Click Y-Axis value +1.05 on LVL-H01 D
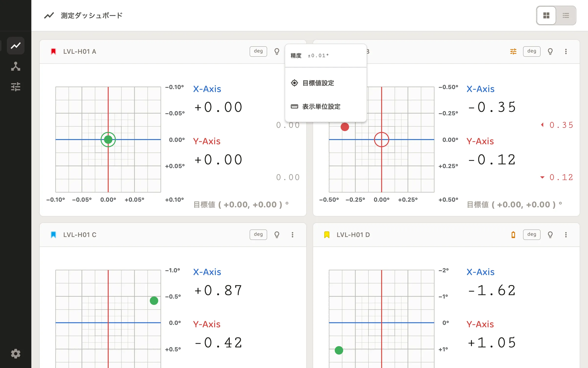 click(x=492, y=343)
